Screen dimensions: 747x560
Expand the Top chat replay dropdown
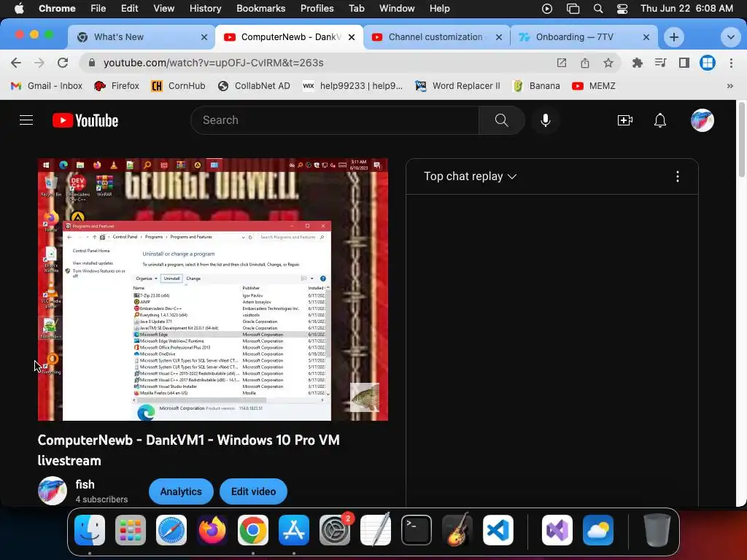click(x=471, y=176)
